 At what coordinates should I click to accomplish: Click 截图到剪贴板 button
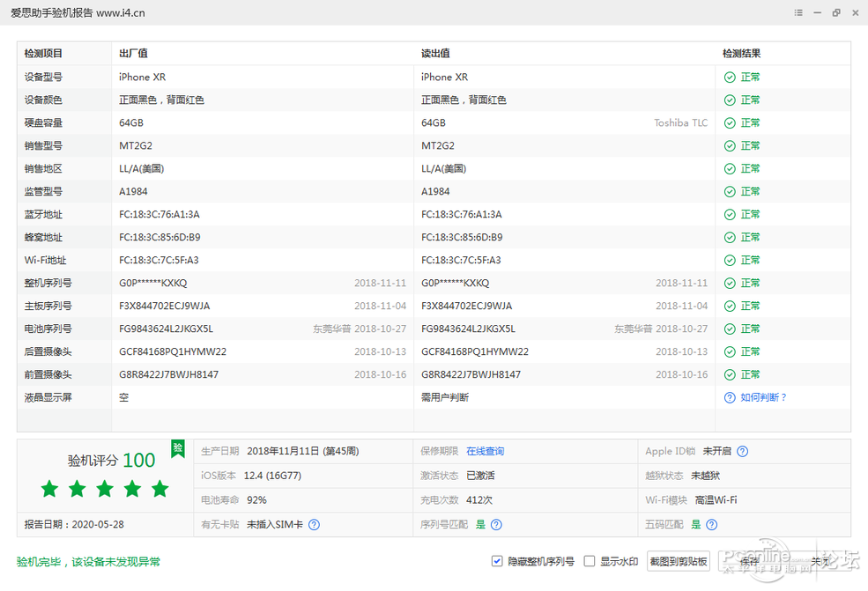(679, 562)
